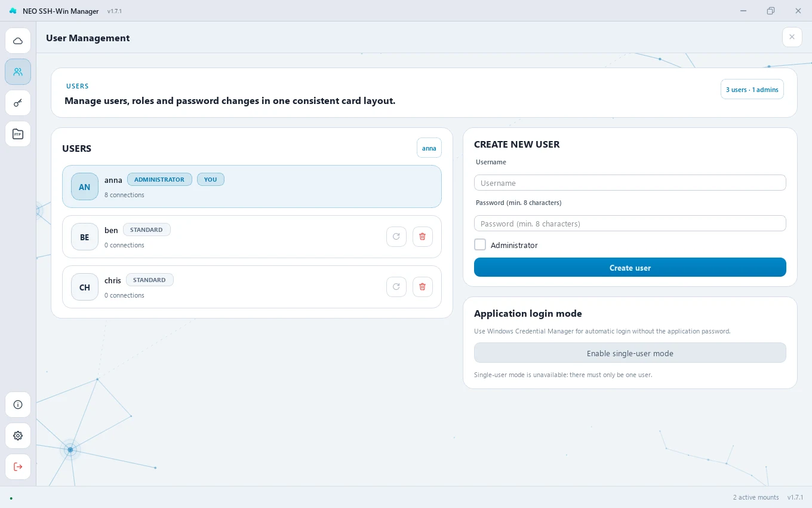Click the 'CREATE NEW USER' heading
This screenshot has width=812, height=508.
[517, 144]
